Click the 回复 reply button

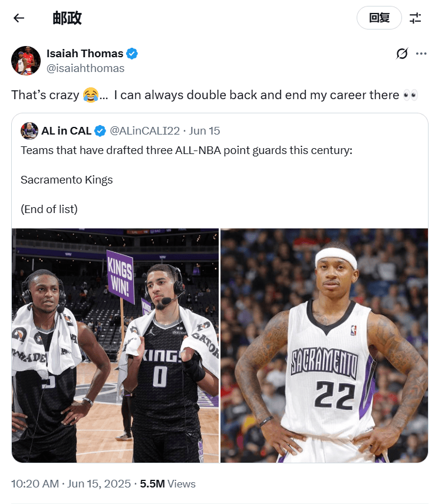(379, 18)
